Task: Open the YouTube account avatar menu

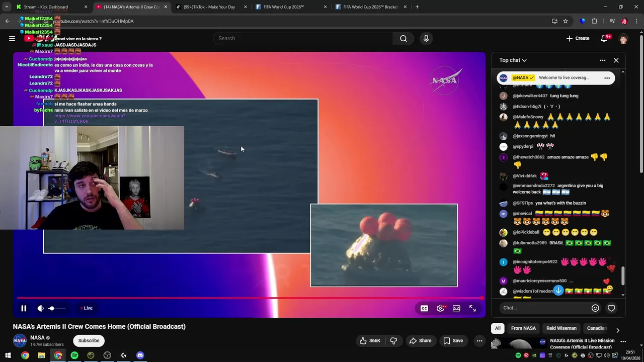Action: click(624, 39)
